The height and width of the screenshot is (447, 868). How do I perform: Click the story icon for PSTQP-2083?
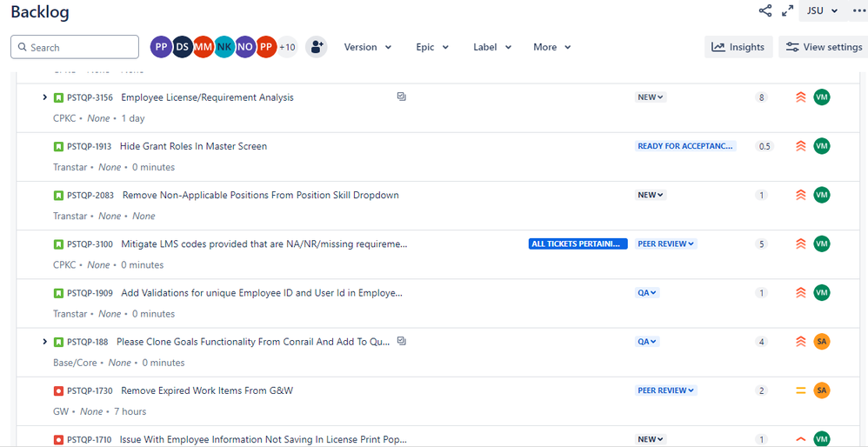pyautogui.click(x=58, y=196)
